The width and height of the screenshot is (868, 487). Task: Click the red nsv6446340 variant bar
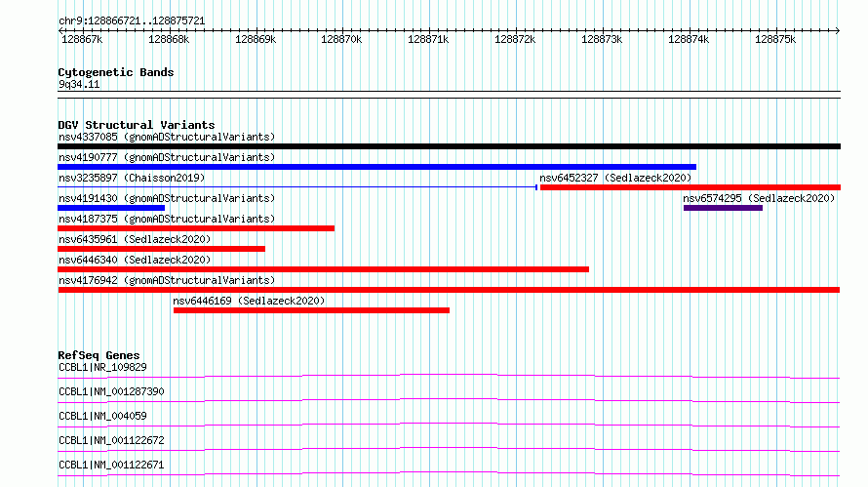point(323,269)
